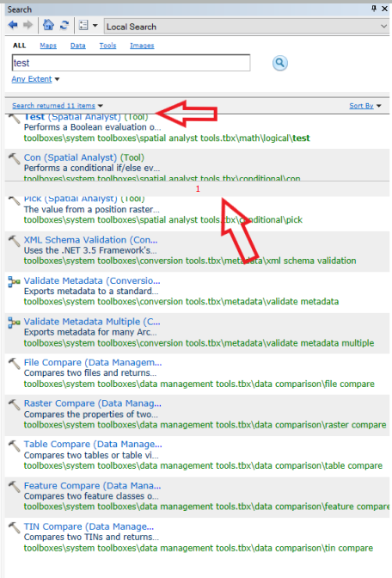This screenshot has height=578, width=392.
Task: Click the xml schema validation toolbox path
Action: click(x=190, y=261)
